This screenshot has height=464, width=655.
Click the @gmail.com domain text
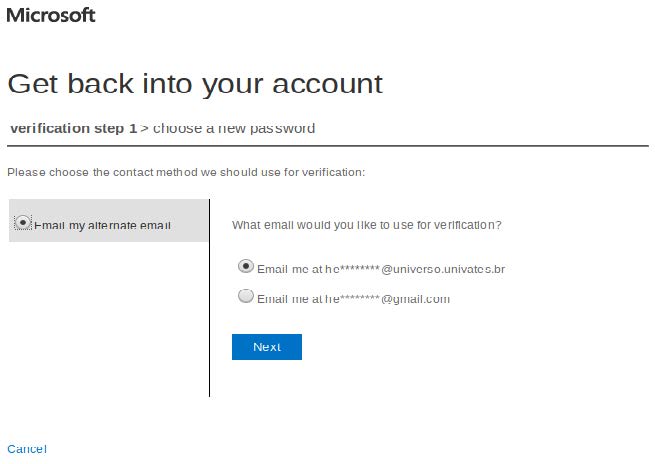416,299
